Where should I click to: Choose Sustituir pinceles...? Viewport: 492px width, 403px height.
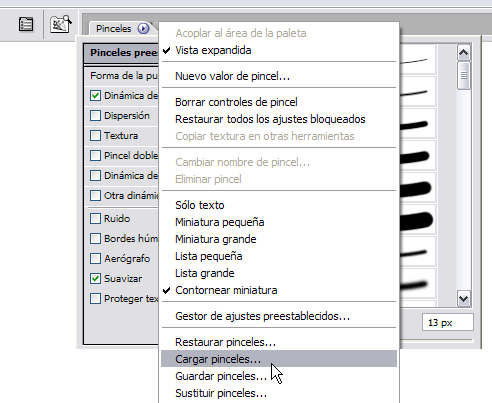[279, 393]
